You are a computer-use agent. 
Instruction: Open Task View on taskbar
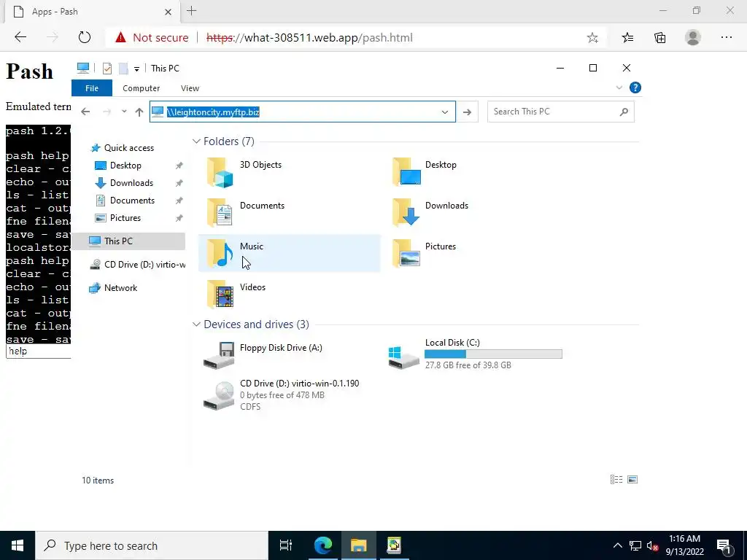click(286, 545)
